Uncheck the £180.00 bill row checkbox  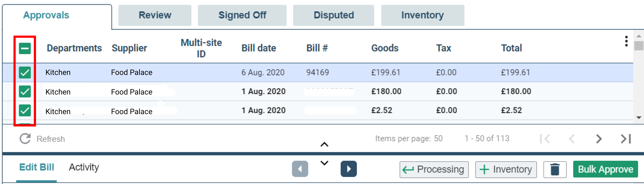(25, 91)
